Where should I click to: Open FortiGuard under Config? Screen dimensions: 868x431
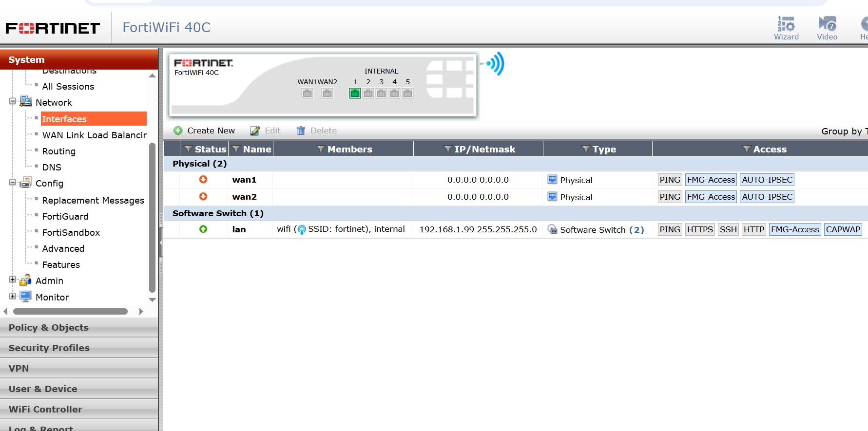click(x=65, y=216)
